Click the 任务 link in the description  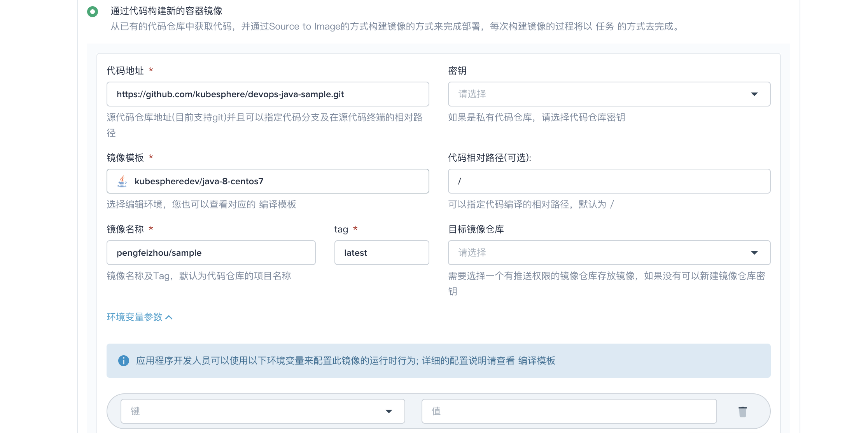click(605, 26)
